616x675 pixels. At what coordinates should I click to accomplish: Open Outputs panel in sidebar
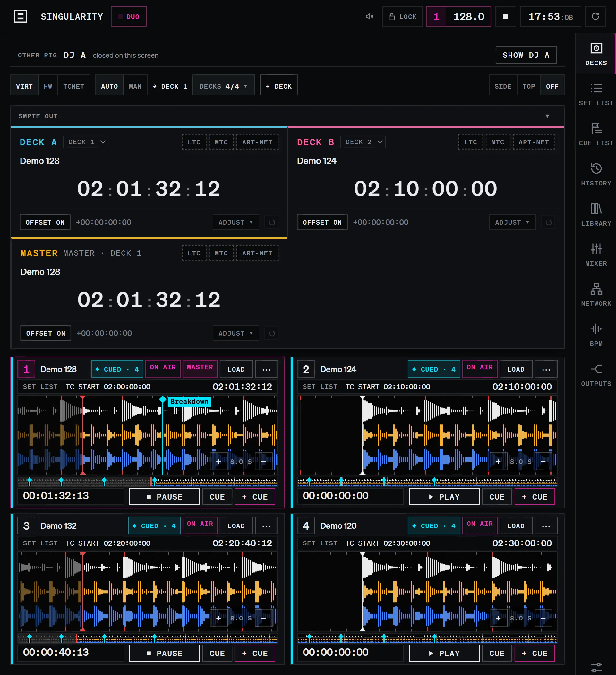point(596,375)
